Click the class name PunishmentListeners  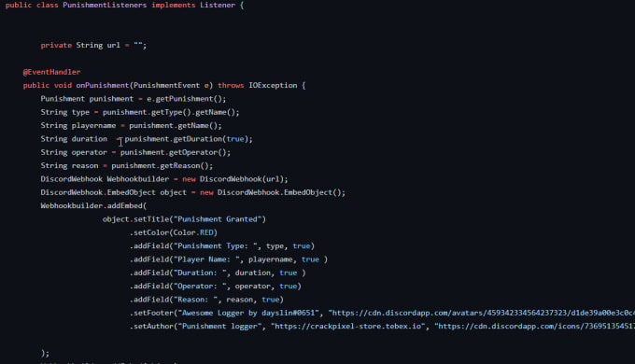(x=105, y=5)
